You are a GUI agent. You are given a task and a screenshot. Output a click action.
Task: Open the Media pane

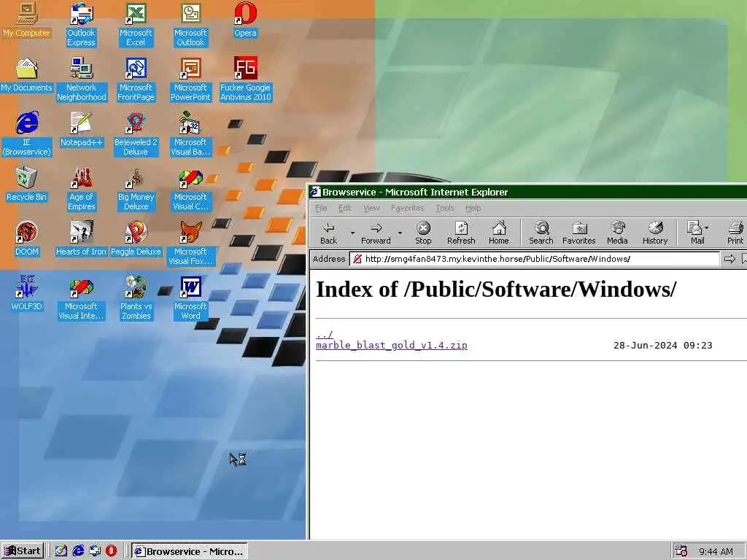pyautogui.click(x=617, y=233)
